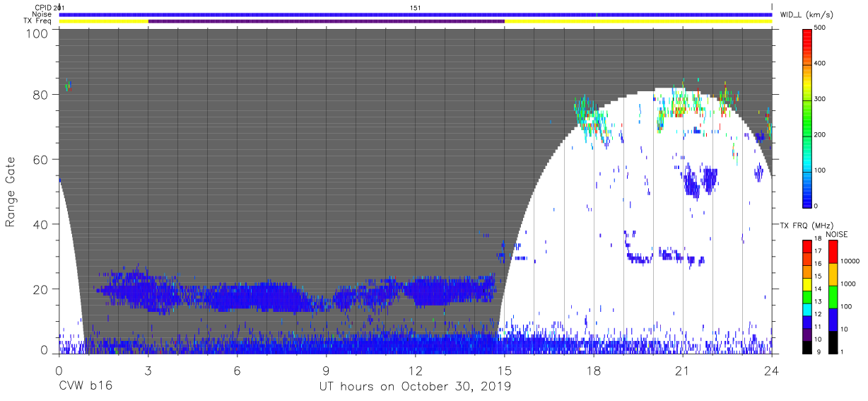
Task: Click the 400 tick on width colorbar
Action: [x=821, y=63]
